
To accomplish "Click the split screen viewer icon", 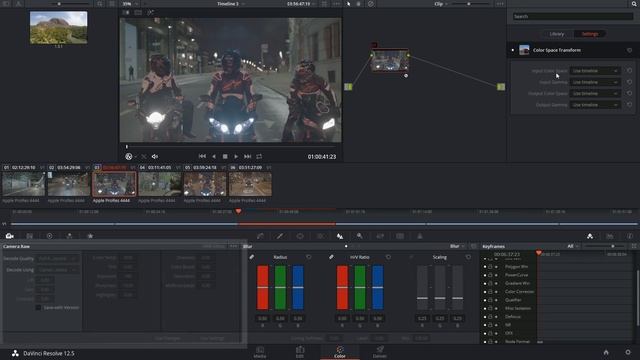I will (138, 13).
